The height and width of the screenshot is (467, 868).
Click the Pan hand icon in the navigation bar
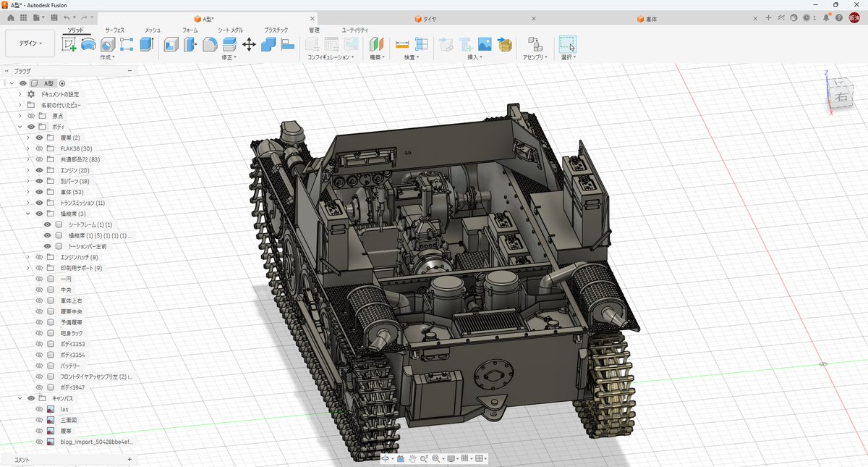[412, 458]
